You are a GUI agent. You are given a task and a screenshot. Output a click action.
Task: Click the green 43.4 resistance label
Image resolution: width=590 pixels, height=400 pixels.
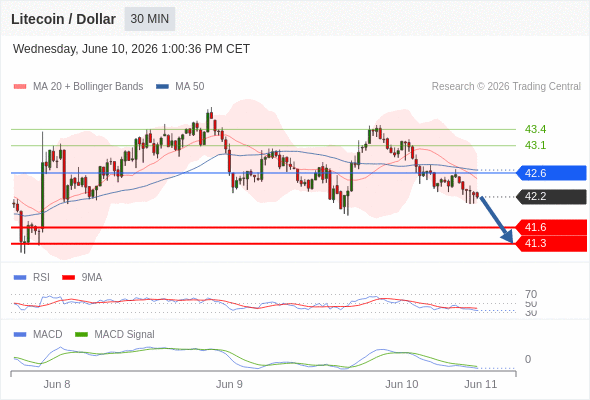(x=535, y=129)
